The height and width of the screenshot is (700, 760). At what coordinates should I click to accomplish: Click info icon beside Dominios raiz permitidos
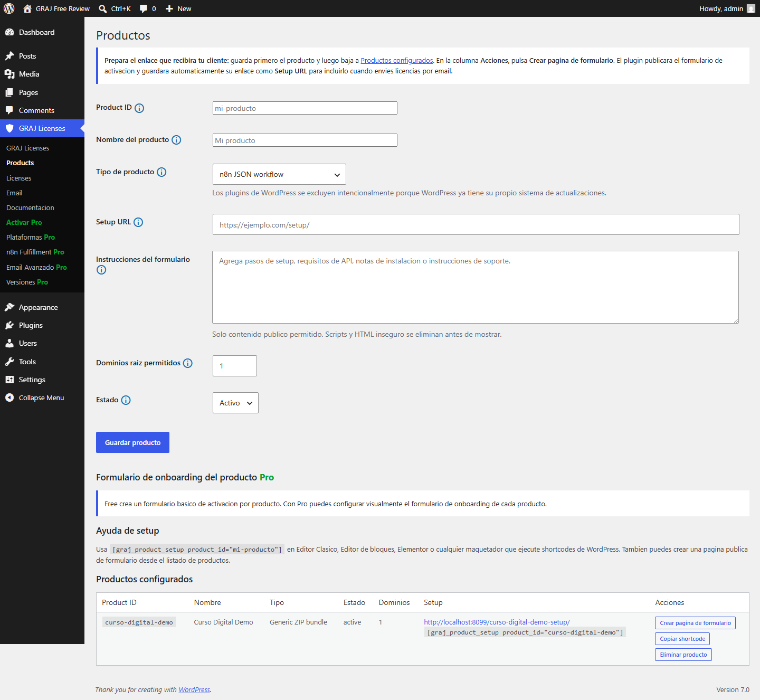coord(187,363)
